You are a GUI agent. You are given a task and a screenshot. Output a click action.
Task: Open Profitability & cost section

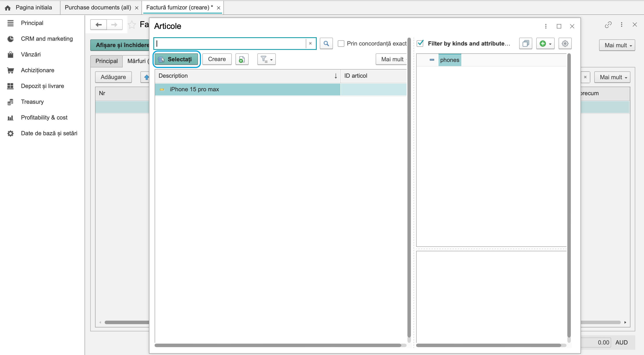point(44,117)
